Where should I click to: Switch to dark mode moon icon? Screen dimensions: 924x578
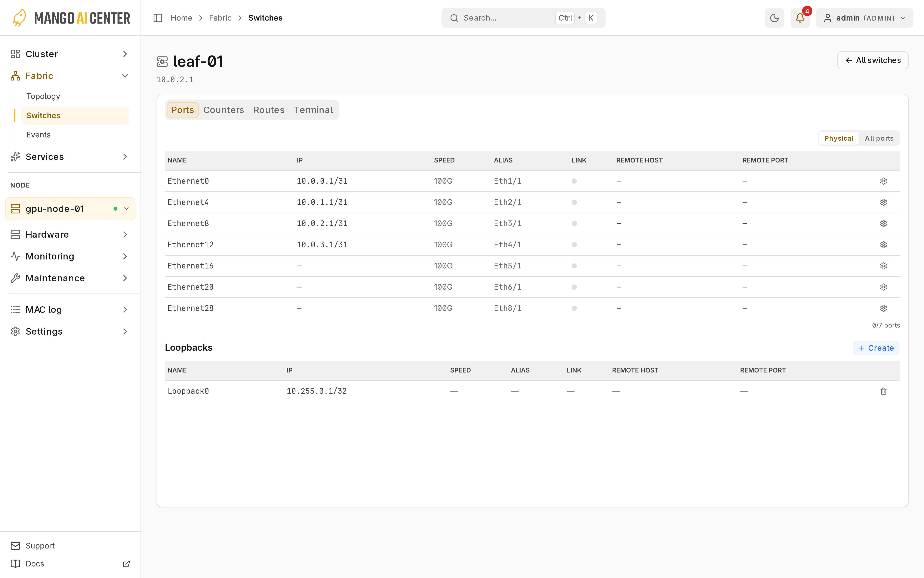774,18
